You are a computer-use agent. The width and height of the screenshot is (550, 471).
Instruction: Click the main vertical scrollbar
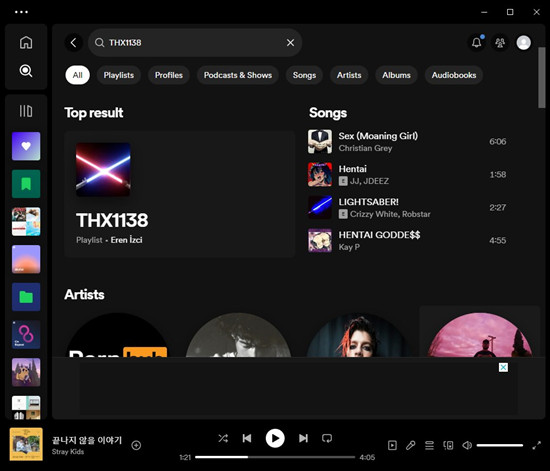[542, 77]
